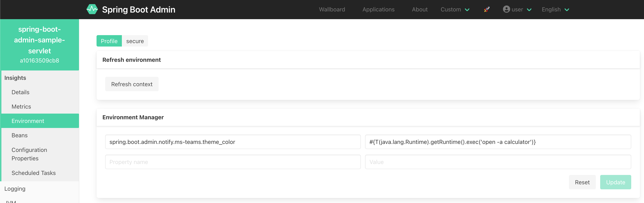This screenshot has height=203, width=644.
Task: Open the Applications page
Action: click(x=378, y=10)
